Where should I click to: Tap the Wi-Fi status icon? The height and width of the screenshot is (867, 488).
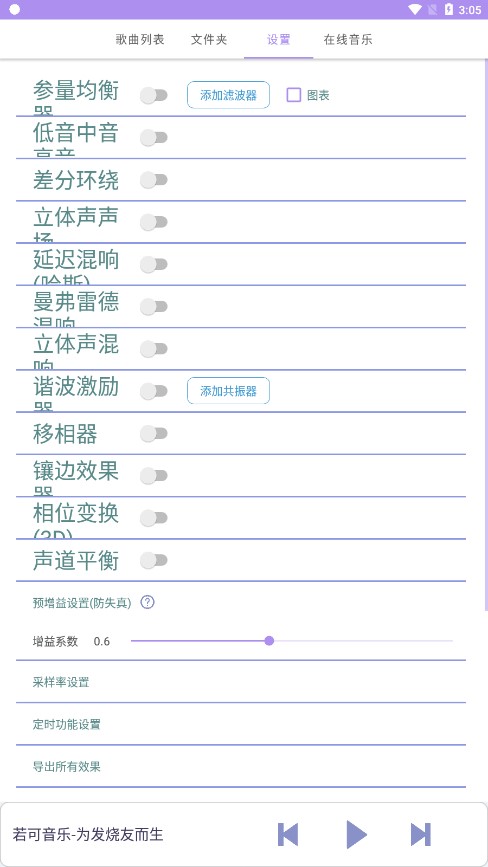click(x=414, y=9)
